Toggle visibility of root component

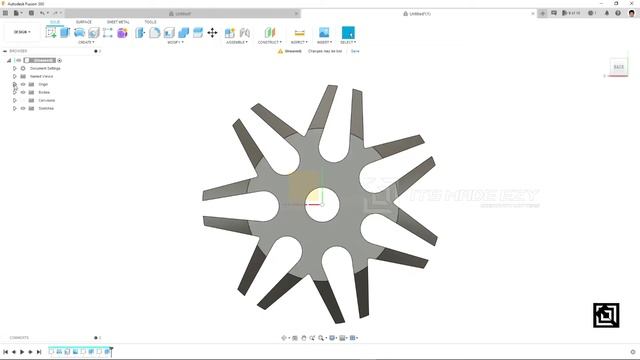tap(18, 60)
